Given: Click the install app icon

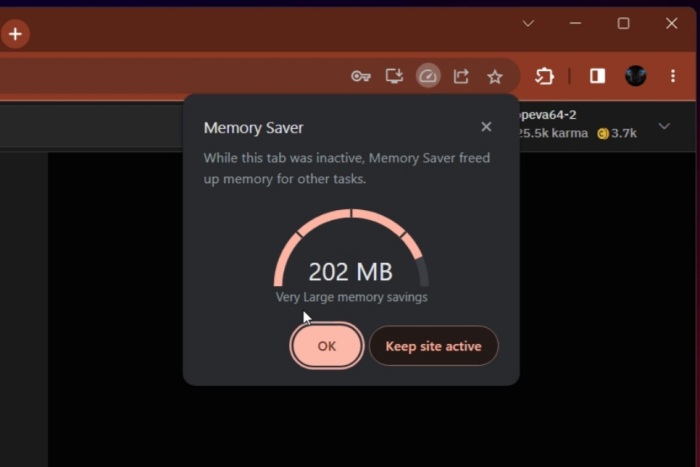Looking at the screenshot, I should (394, 76).
